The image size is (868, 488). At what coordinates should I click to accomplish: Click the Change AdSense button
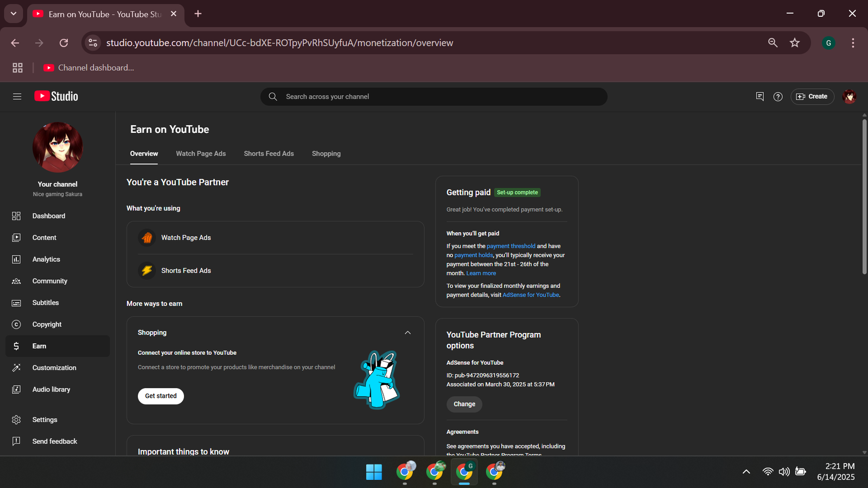[x=464, y=404]
